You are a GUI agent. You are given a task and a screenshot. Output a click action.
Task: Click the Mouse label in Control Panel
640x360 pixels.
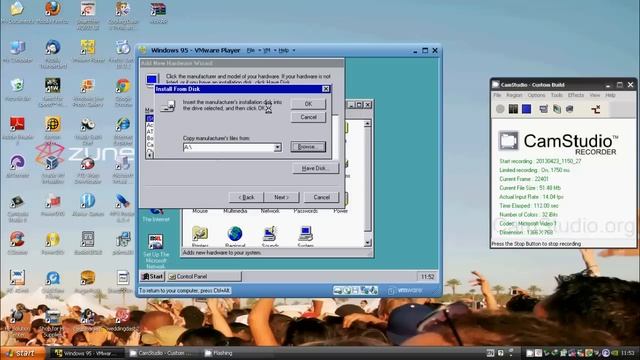click(x=200, y=211)
